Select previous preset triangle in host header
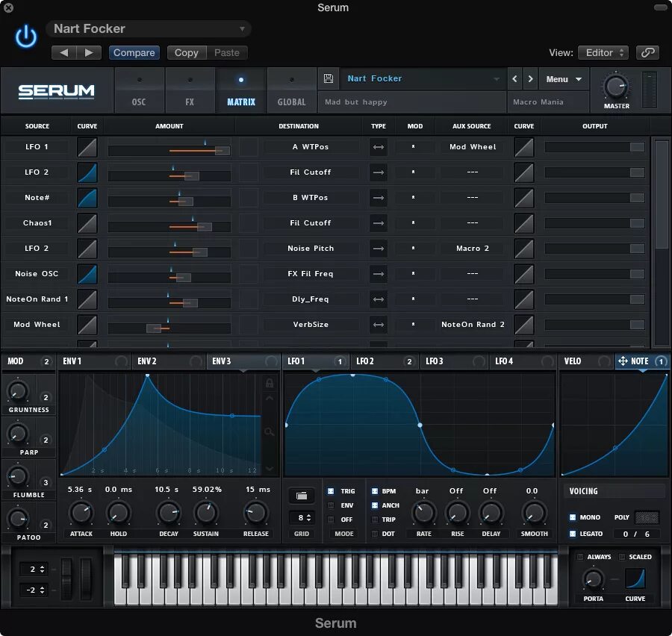 [x=64, y=53]
